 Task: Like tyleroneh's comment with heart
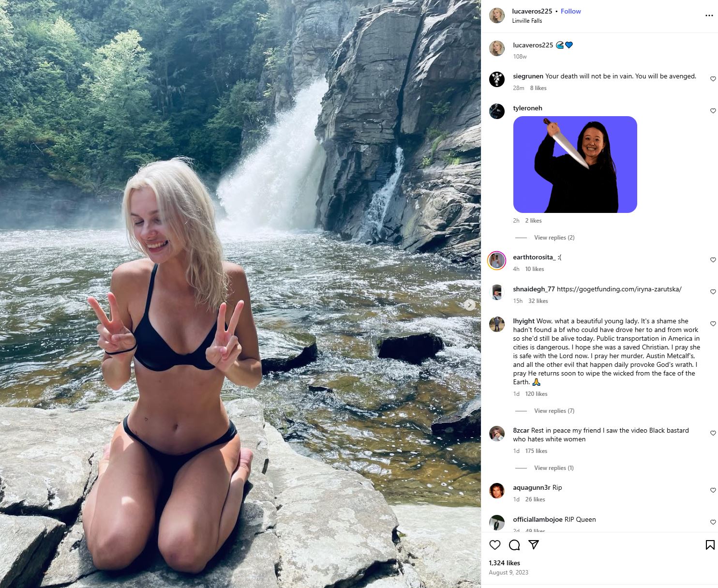point(713,111)
